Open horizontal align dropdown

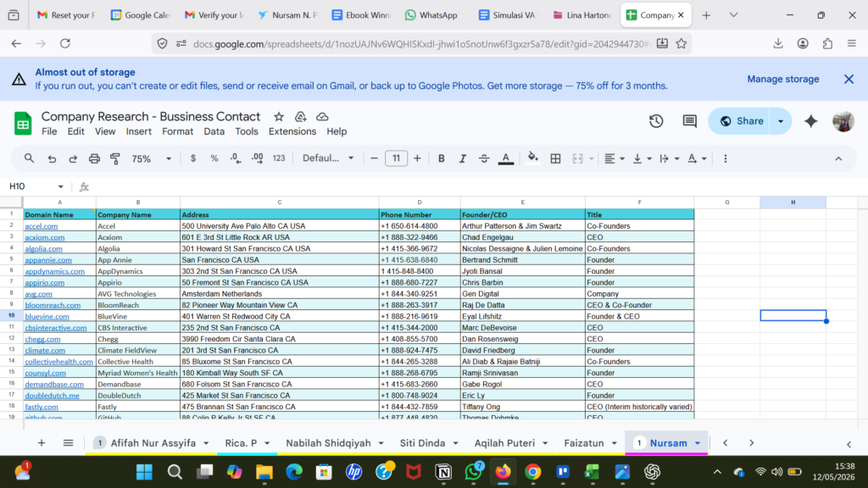point(615,158)
